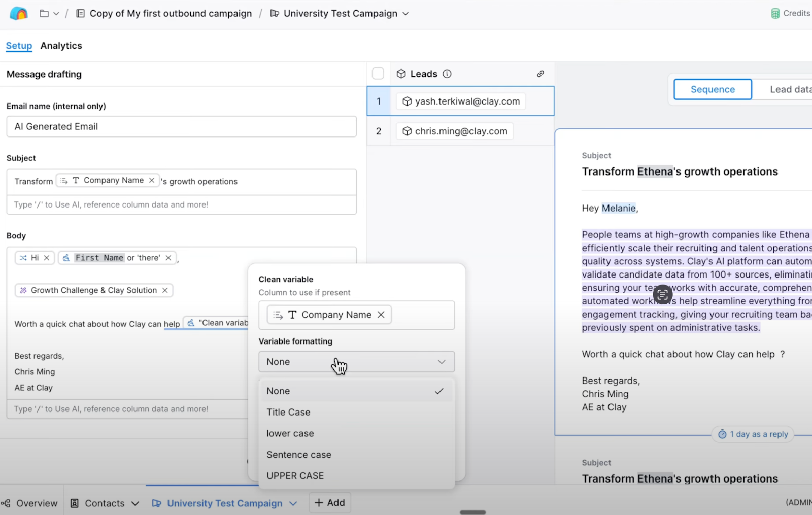Expand University Test Campaign tab chevron

pyautogui.click(x=293, y=503)
